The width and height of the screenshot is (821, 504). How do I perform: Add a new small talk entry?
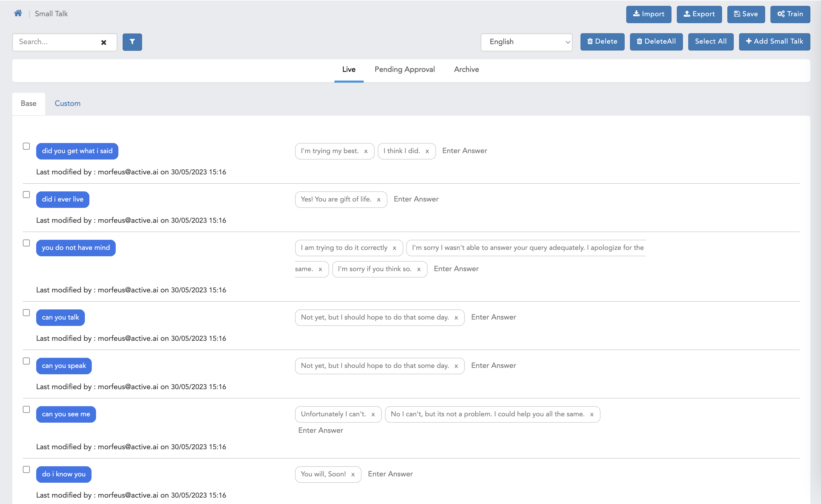774,42
